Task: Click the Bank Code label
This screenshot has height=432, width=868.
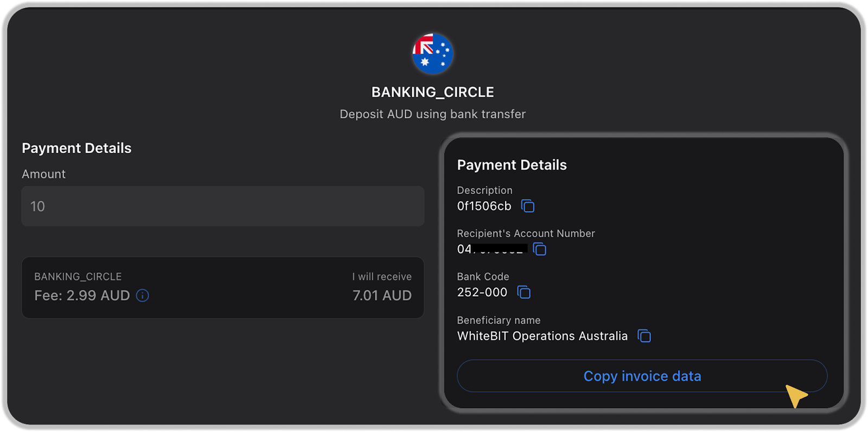Action: click(x=483, y=277)
